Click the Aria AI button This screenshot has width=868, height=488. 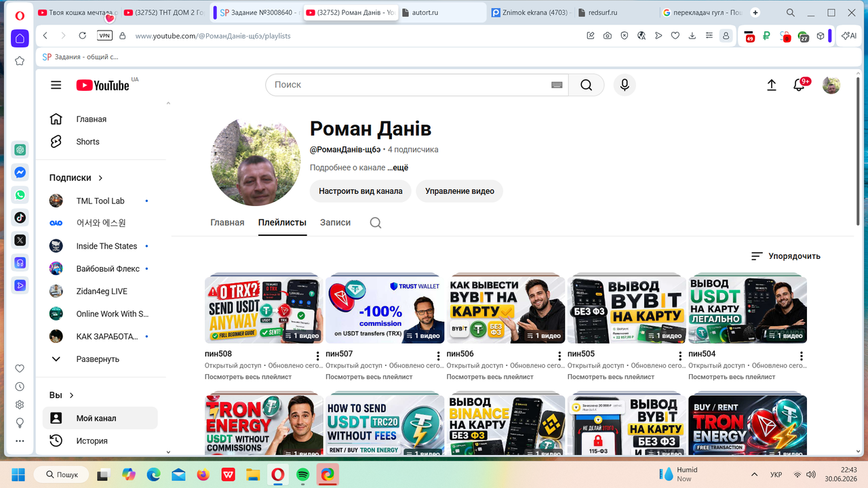click(x=850, y=35)
